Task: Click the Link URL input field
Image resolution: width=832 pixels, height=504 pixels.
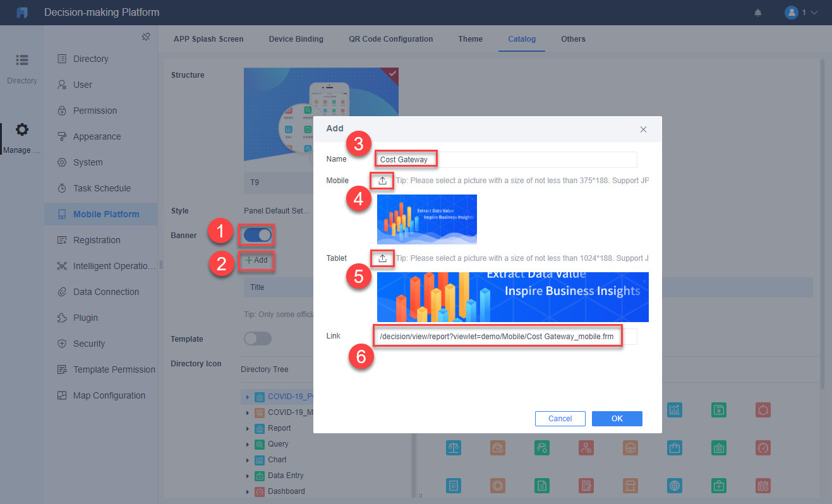Action: [x=506, y=337]
